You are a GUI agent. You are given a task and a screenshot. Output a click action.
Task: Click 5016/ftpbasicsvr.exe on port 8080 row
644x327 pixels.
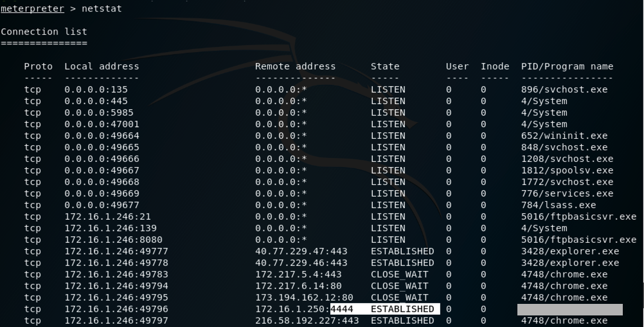click(578, 240)
